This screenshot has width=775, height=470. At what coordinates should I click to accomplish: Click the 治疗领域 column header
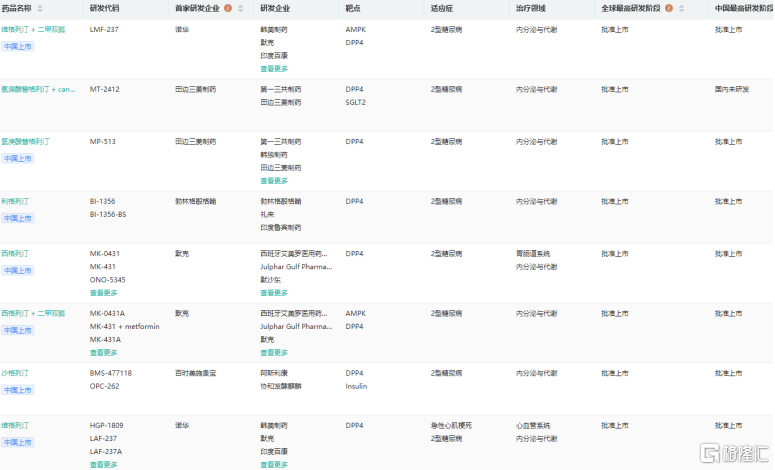click(x=531, y=8)
